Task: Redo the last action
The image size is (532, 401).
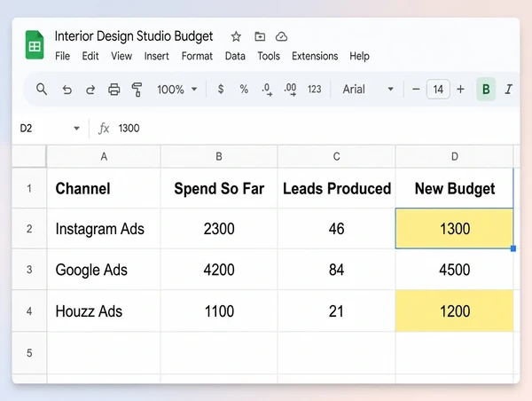Action: (90, 90)
